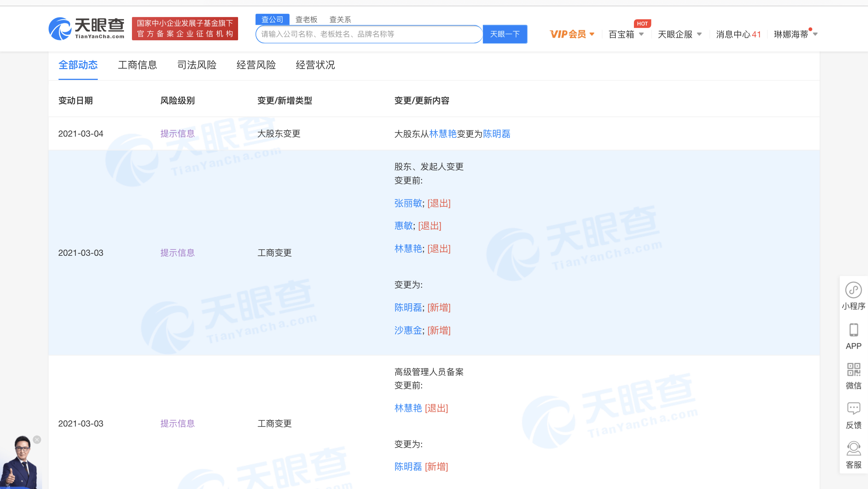Expand the 天眼企服 dropdown menu
Image resolution: width=868 pixels, height=489 pixels.
click(679, 34)
